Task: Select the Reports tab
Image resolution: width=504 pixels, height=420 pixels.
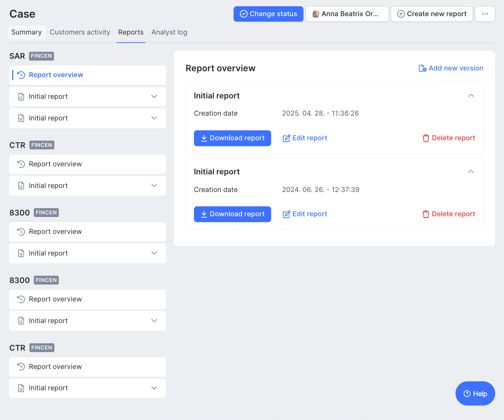Action: point(131,32)
